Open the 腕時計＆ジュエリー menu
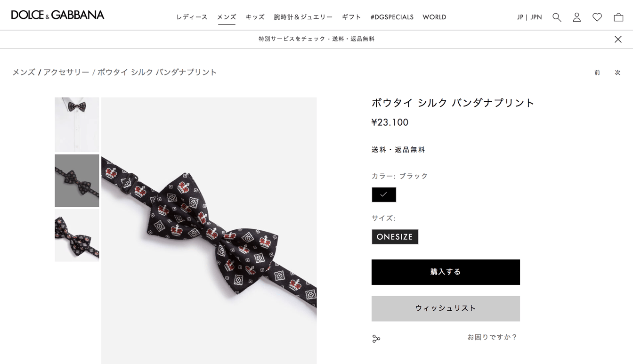The image size is (633, 364). tap(303, 17)
